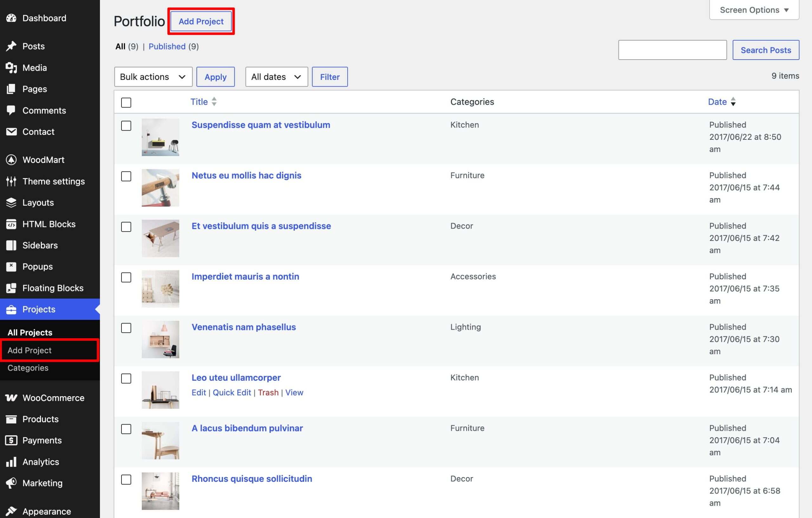Tick the select-all checkbox in table header
Viewport: 812px width, 518px height.
point(126,102)
